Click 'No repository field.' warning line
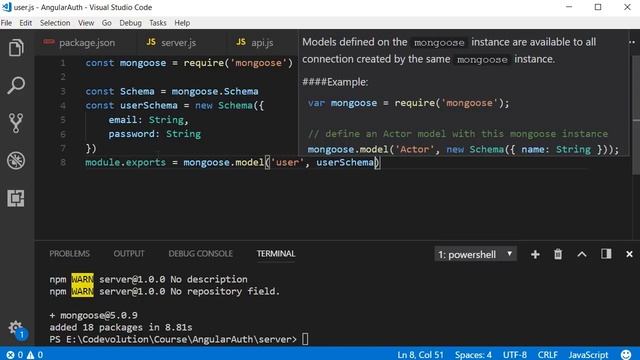This screenshot has width=640, height=360. (225, 291)
